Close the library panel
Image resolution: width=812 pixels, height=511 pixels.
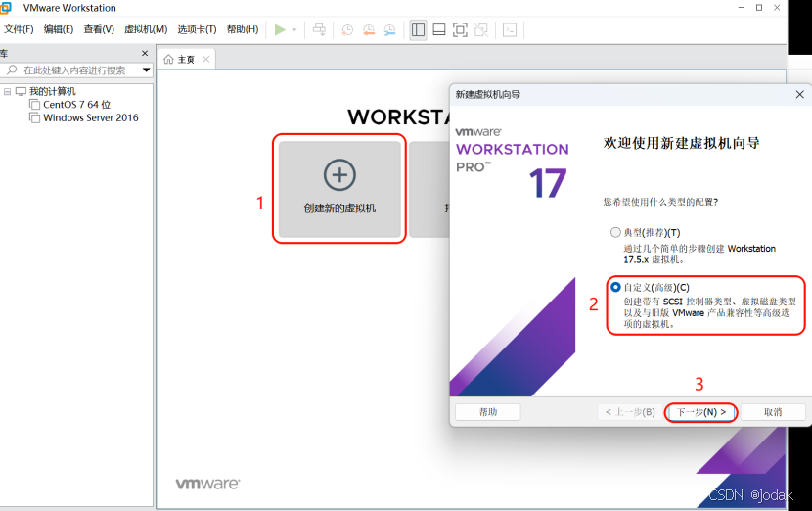click(x=145, y=54)
